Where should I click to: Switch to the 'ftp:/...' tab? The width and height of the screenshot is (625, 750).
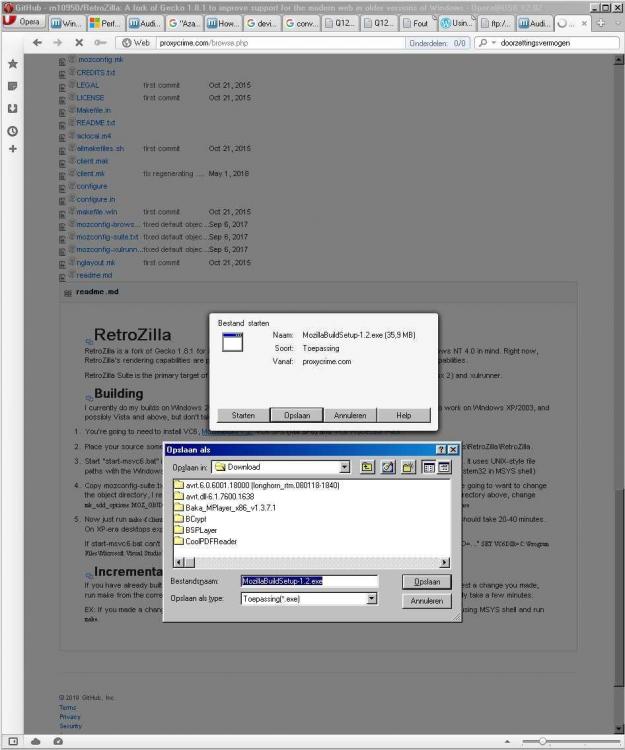click(x=497, y=23)
